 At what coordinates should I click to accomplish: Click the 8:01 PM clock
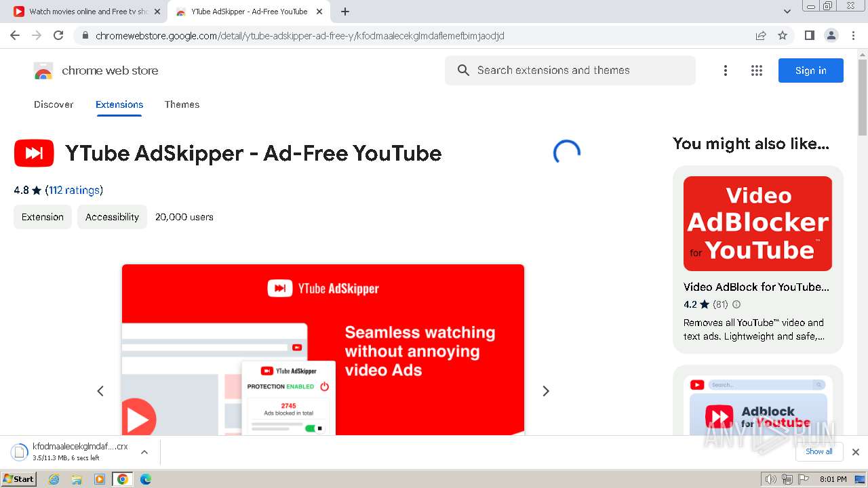click(833, 479)
